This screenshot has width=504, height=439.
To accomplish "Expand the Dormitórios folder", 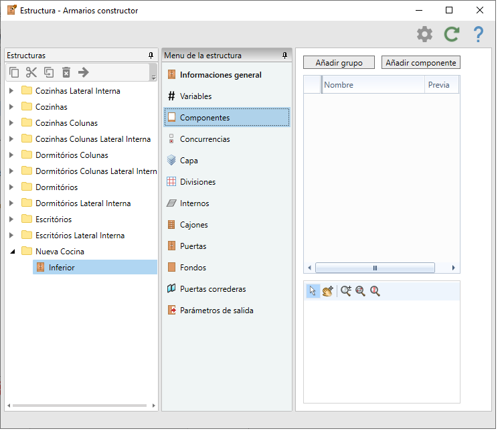I will pyautogui.click(x=11, y=187).
